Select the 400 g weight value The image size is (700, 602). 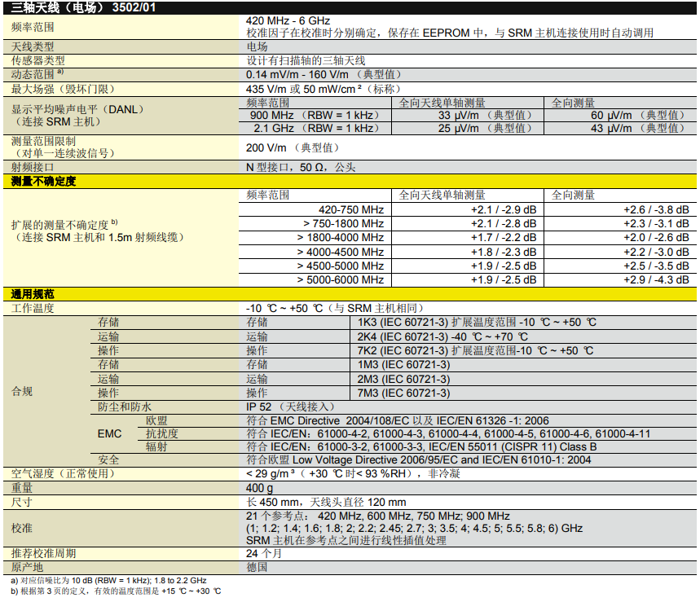[x=259, y=487]
